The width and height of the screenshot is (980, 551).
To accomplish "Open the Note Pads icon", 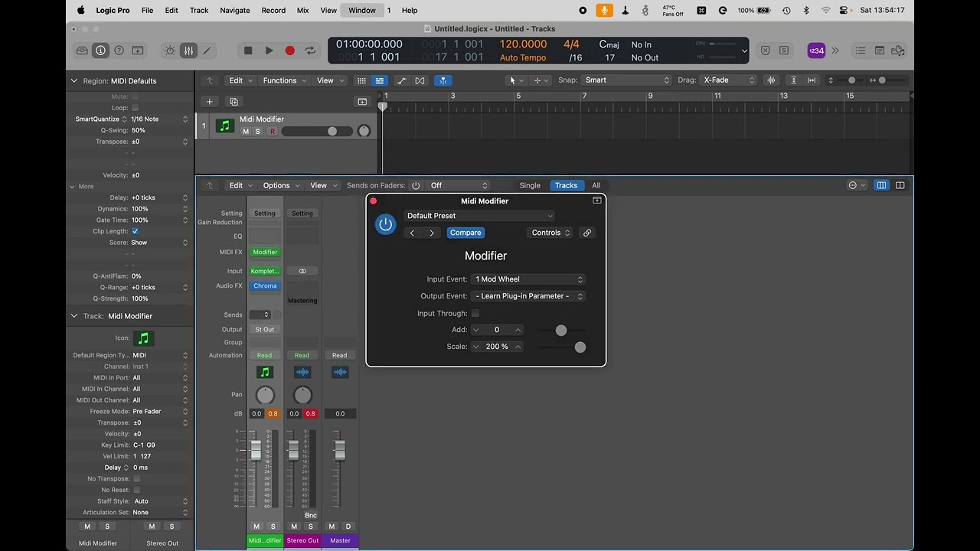I will 880,51.
